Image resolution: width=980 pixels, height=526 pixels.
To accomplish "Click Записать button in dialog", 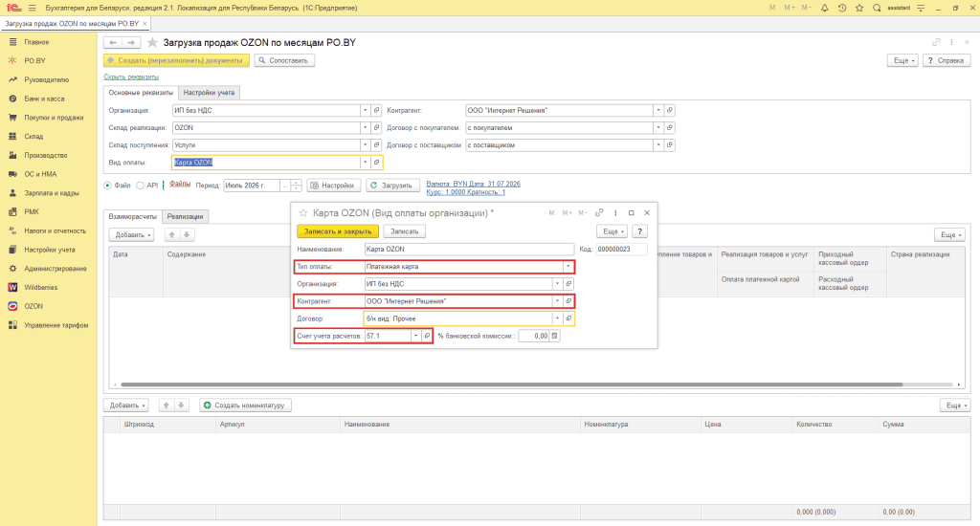I will click(405, 231).
